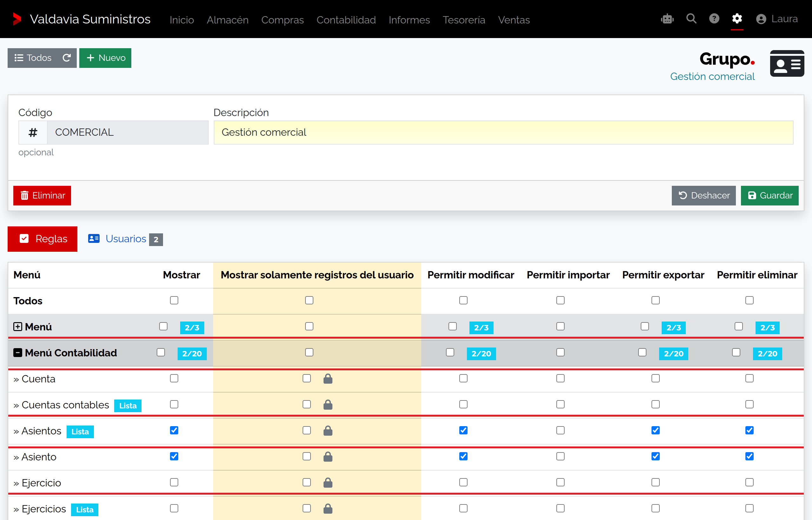The width and height of the screenshot is (812, 520).
Task: Click the Código field with COMERCIAL
Action: tap(128, 132)
